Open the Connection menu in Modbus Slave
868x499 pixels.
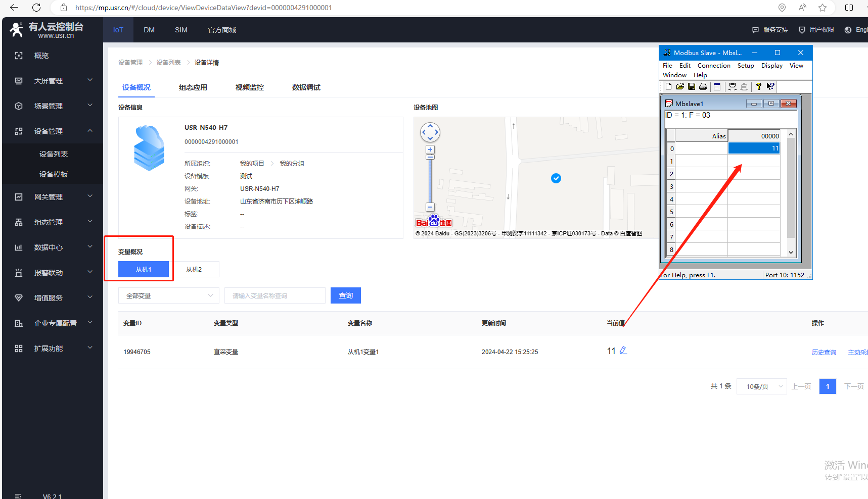coord(713,66)
